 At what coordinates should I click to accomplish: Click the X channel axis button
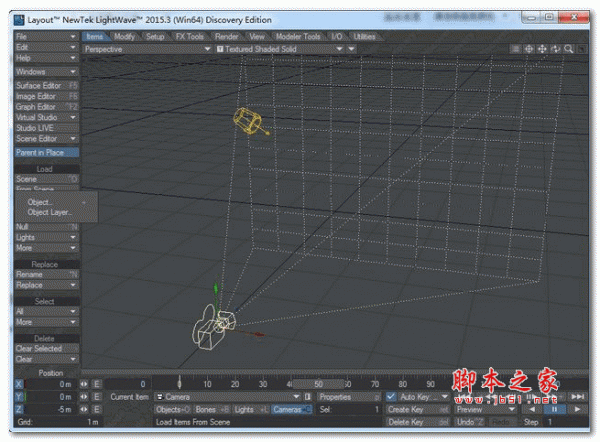(x=19, y=384)
